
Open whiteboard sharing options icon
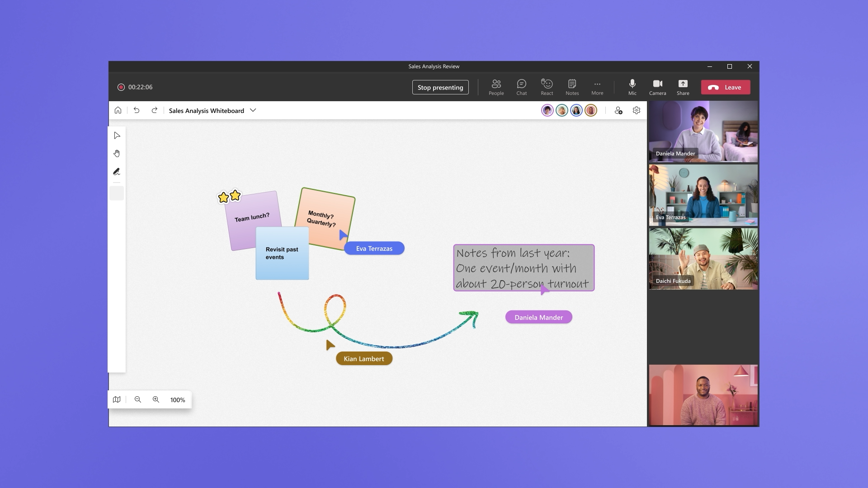pyautogui.click(x=618, y=110)
